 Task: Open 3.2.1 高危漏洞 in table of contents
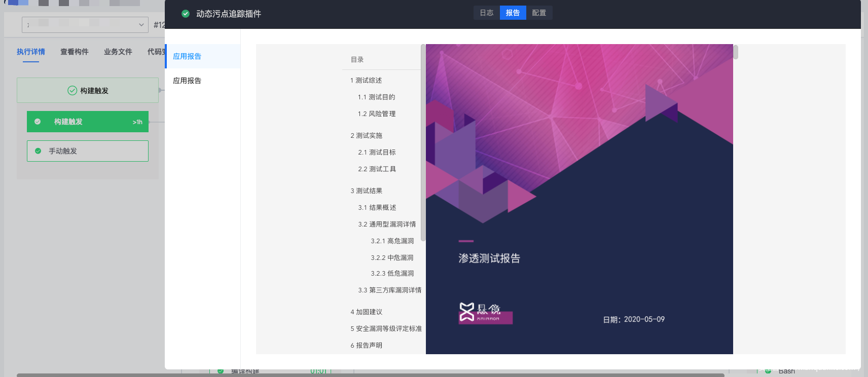point(392,241)
